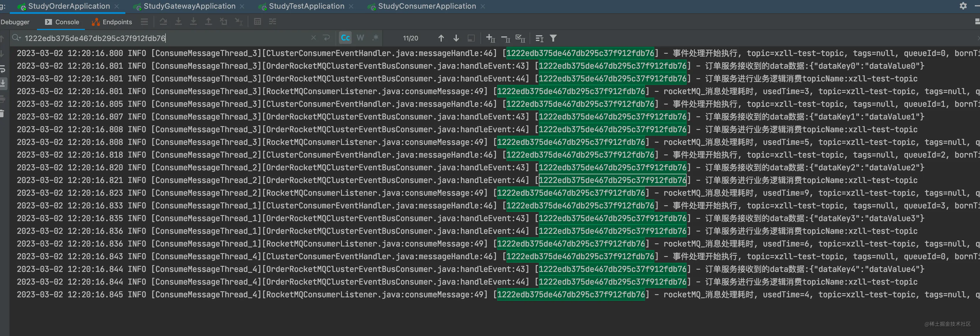Select StudyGatewayApplication run tab
This screenshot has height=336, width=980.
(189, 6)
